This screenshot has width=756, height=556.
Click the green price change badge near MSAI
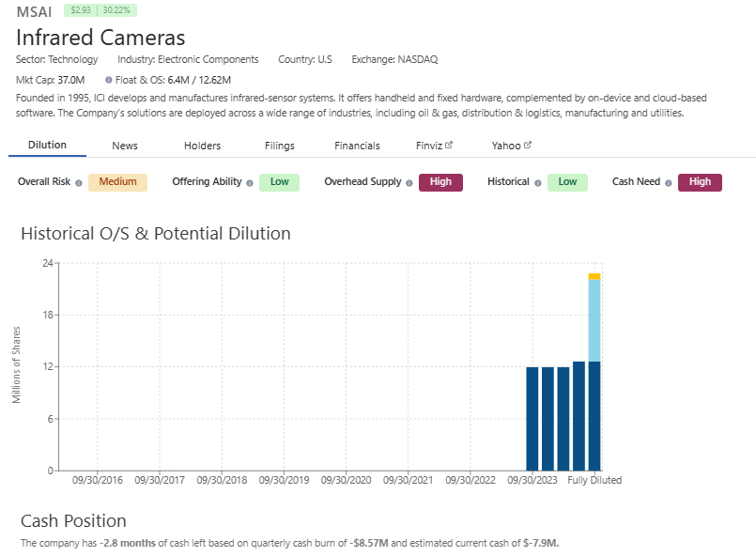(x=100, y=10)
